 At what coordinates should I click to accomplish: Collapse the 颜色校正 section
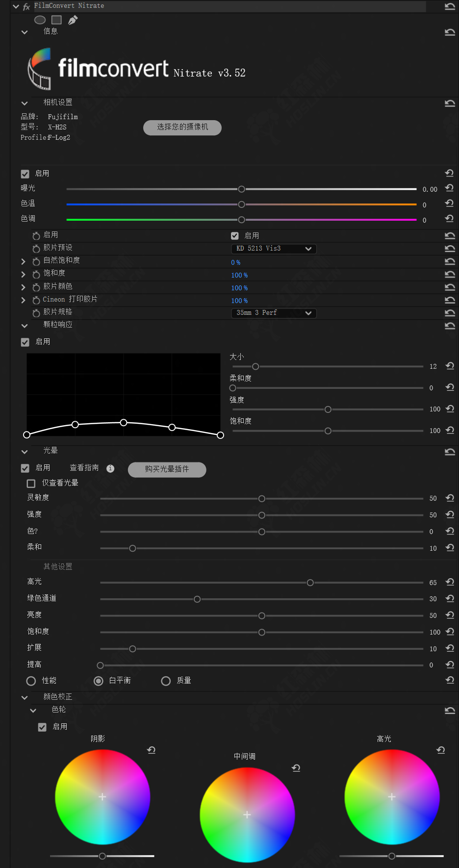[25, 697]
